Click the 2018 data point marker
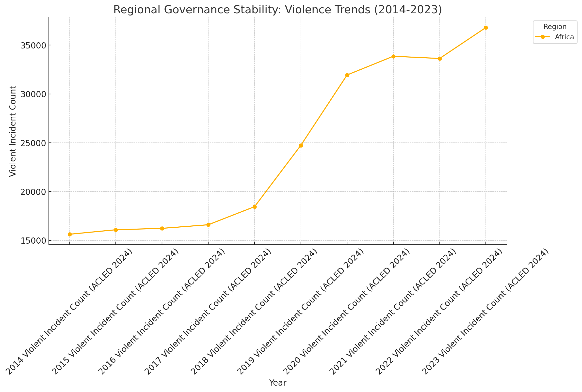The image size is (582, 392). [254, 207]
